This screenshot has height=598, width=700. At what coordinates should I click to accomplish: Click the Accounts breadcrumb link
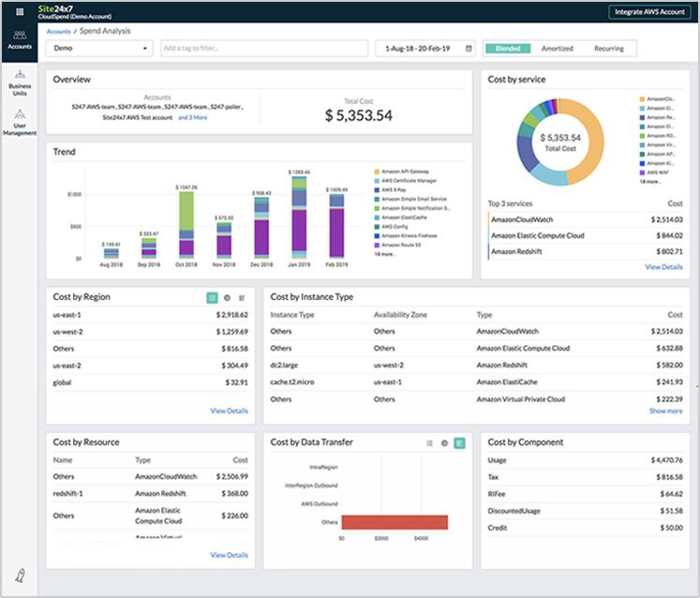click(58, 31)
